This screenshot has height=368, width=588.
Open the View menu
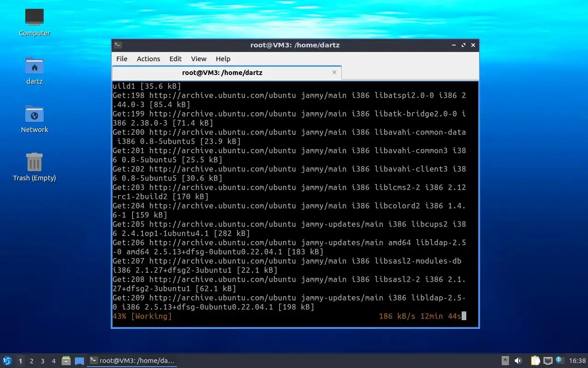[x=198, y=59]
